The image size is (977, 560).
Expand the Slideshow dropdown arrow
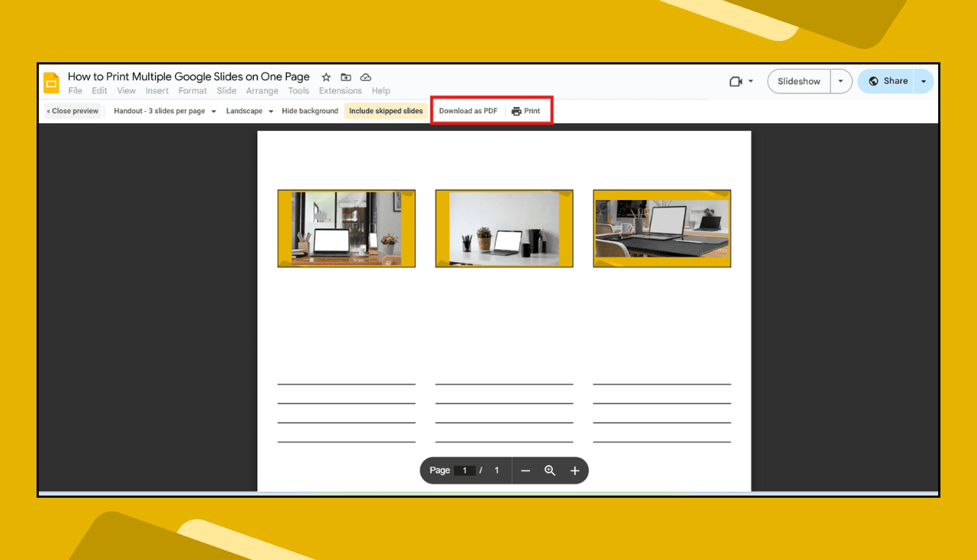(841, 81)
